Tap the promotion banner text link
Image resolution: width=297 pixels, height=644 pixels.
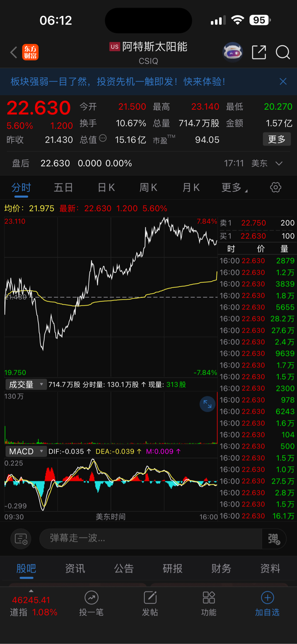pos(118,81)
